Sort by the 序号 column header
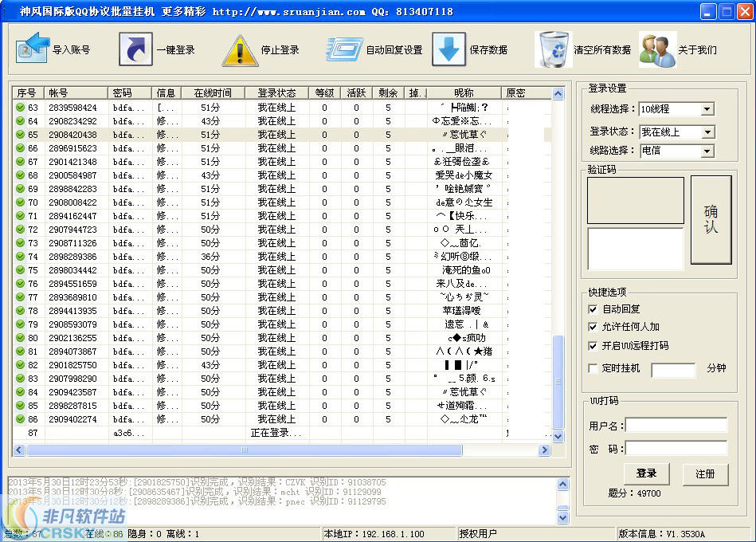Viewport: 756px width, 542px height. tap(29, 92)
